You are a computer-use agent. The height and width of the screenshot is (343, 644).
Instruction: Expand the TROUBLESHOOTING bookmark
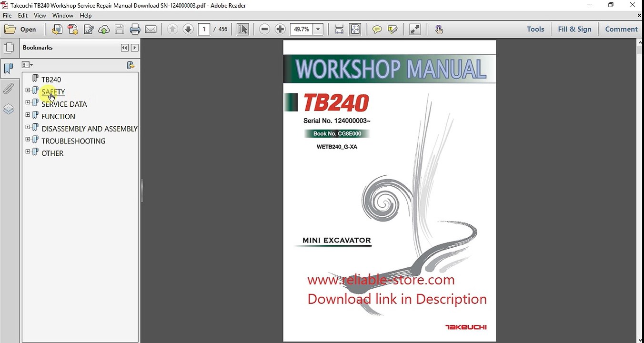point(28,140)
